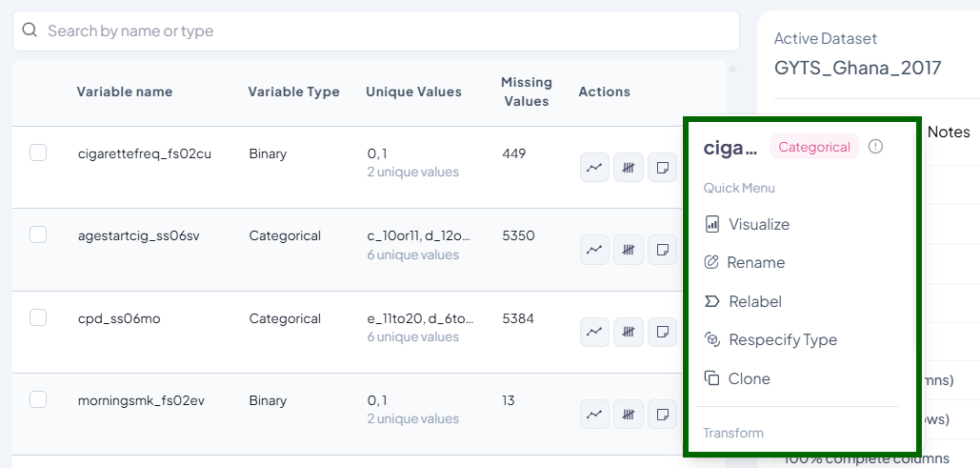The width and height of the screenshot is (980, 468).
Task: Click the tally icon for cigarettefreq_fs02cu row
Action: [628, 167]
